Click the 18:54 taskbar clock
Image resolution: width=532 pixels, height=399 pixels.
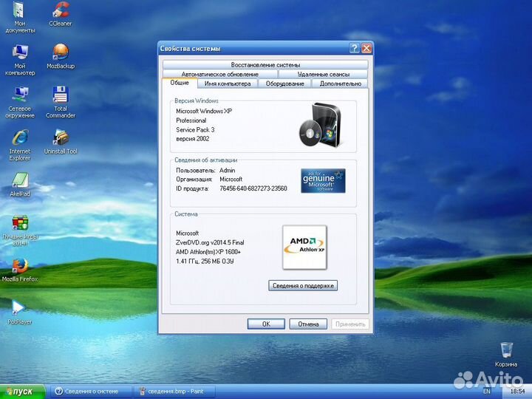point(517,392)
